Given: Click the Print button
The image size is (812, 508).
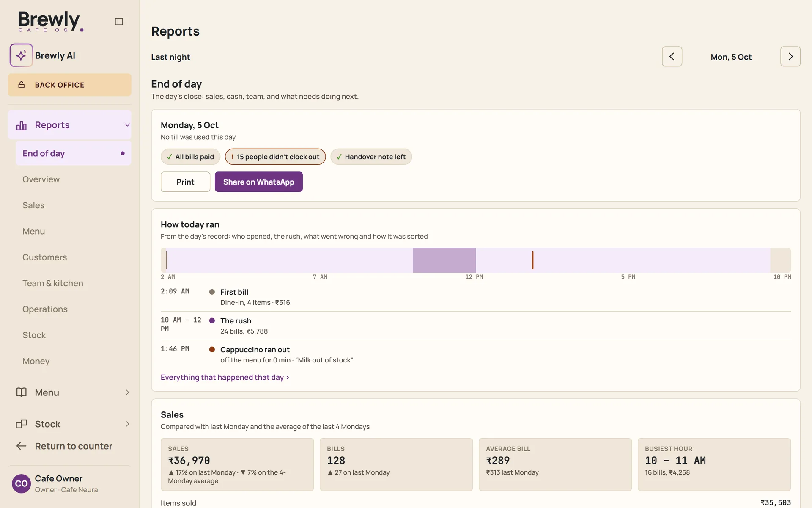Looking at the screenshot, I should pyautogui.click(x=185, y=182).
